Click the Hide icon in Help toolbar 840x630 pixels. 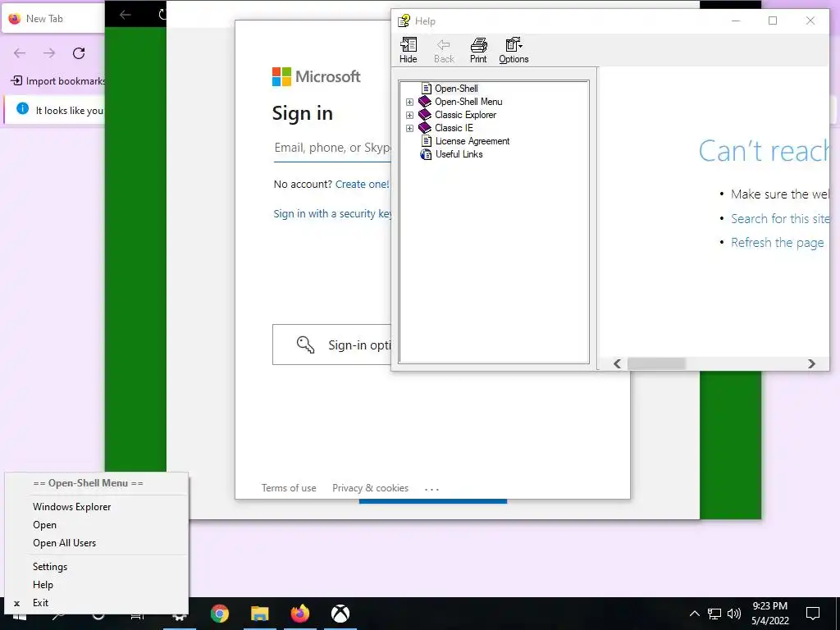(409, 50)
